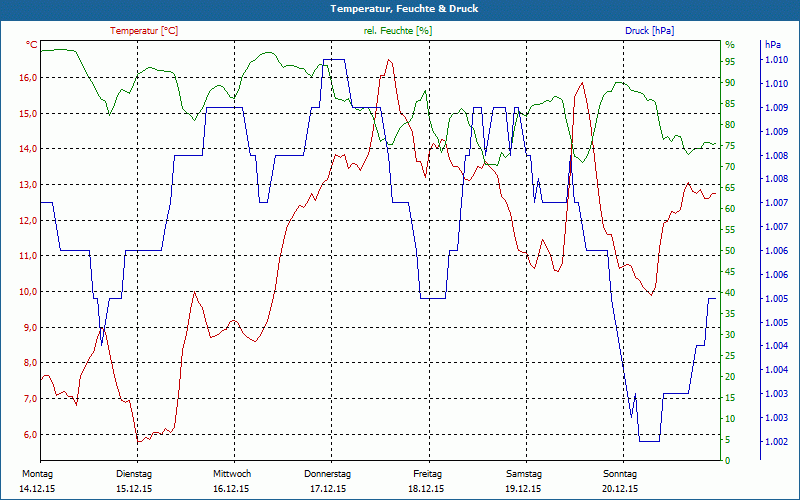
Task: Select the date '15.12.15'
Action: tap(134, 489)
